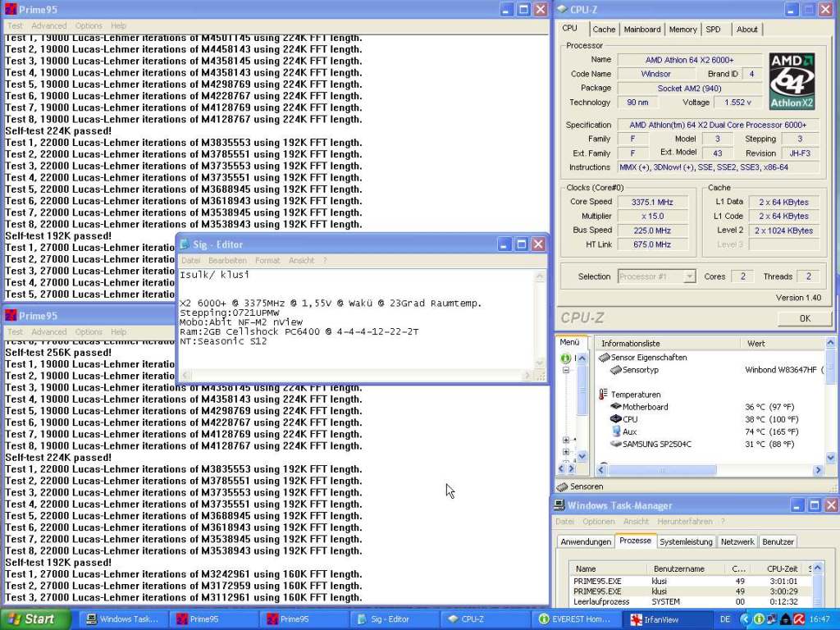Switch to Benutzer tab in Task Manager
840x630 pixels.
tap(778, 541)
